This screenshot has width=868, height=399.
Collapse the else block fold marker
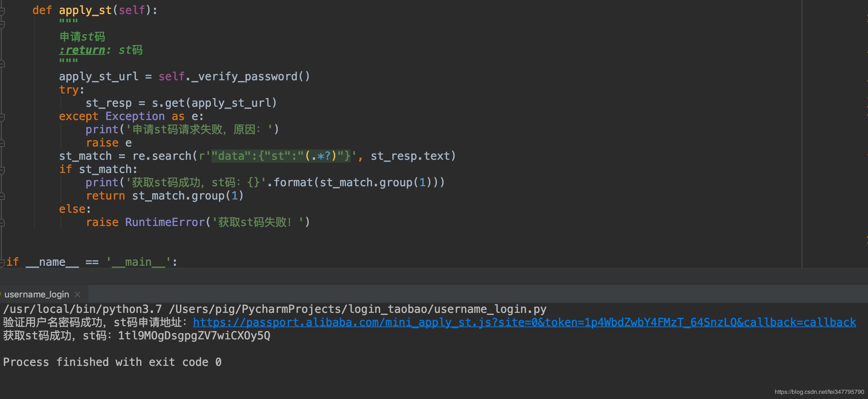tap(3, 209)
